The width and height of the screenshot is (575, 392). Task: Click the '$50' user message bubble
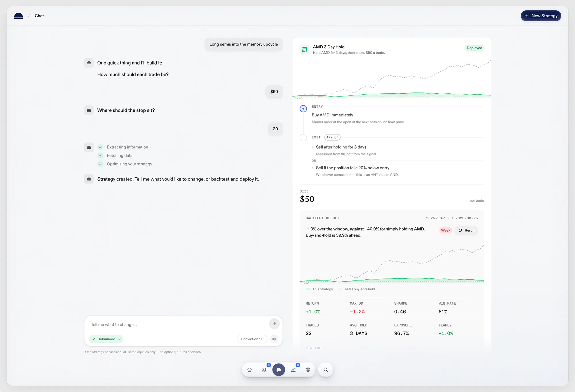coord(274,92)
